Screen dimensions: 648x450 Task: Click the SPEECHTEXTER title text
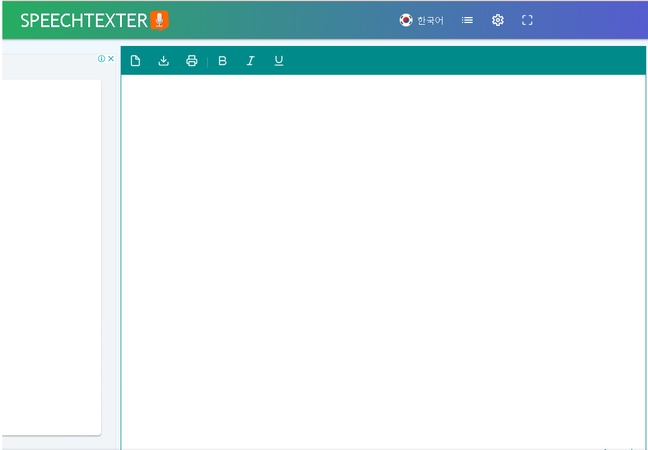tap(83, 20)
